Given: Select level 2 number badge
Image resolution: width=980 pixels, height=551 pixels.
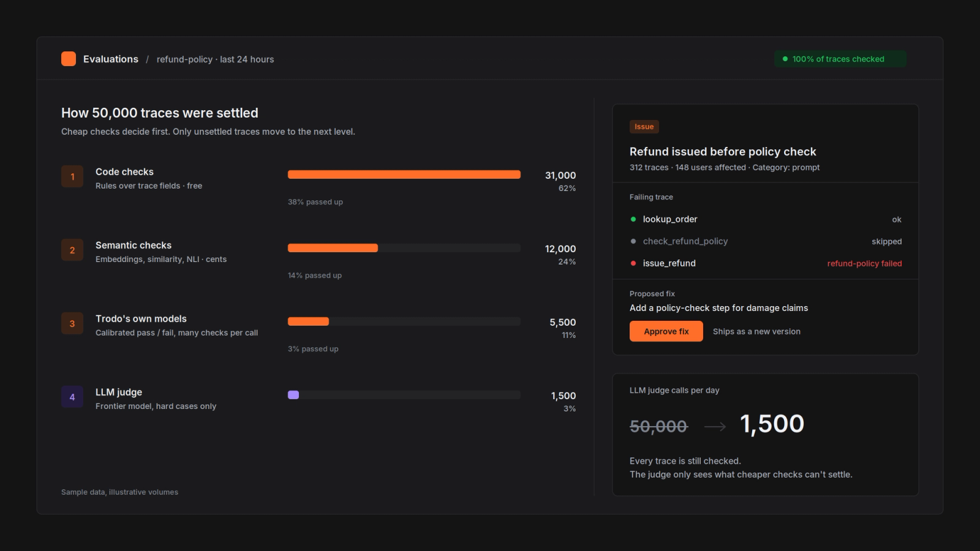Looking at the screenshot, I should pyautogui.click(x=72, y=250).
